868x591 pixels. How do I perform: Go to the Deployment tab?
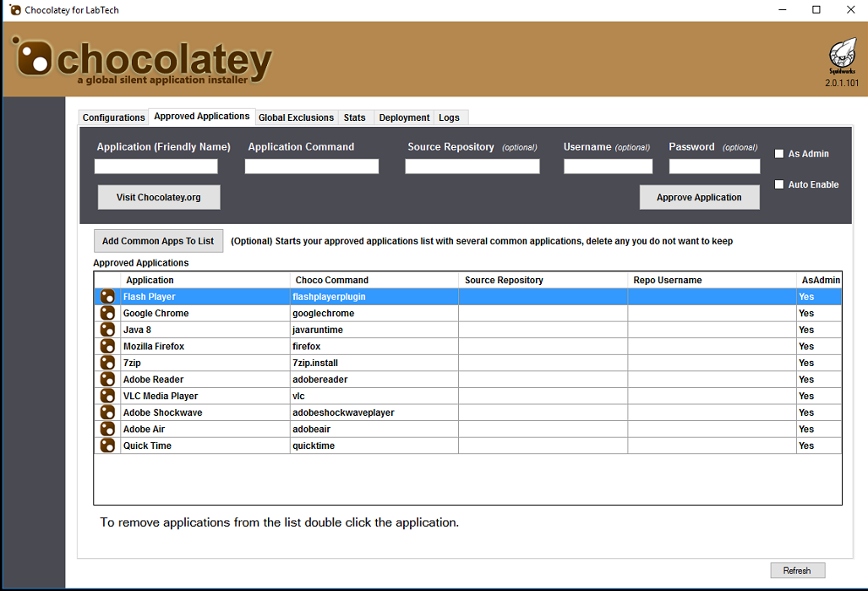(404, 118)
